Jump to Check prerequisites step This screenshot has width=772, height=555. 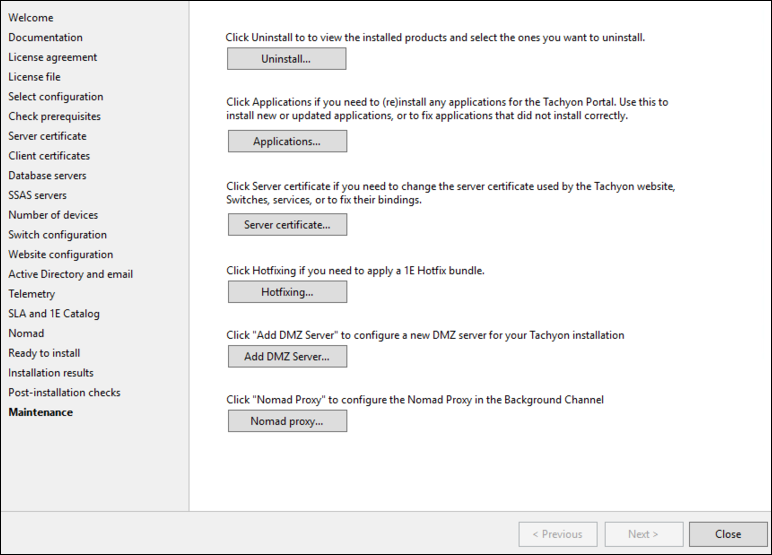[x=54, y=116]
